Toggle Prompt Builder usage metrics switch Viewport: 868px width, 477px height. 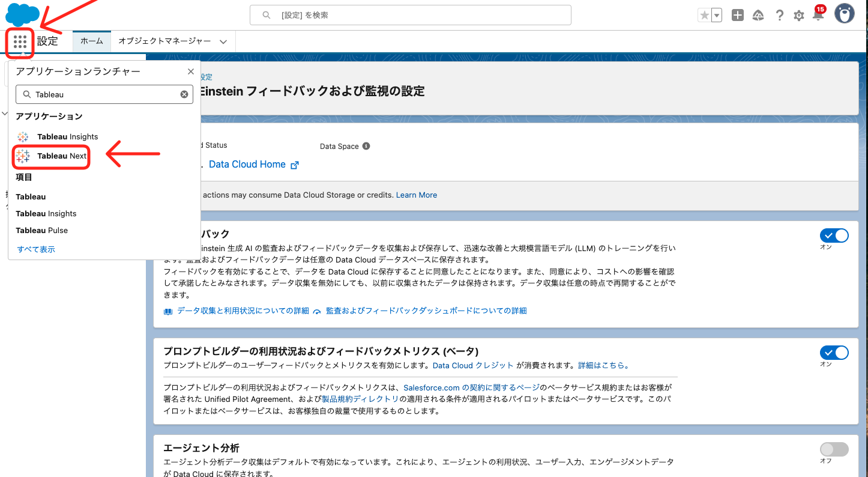(834, 353)
